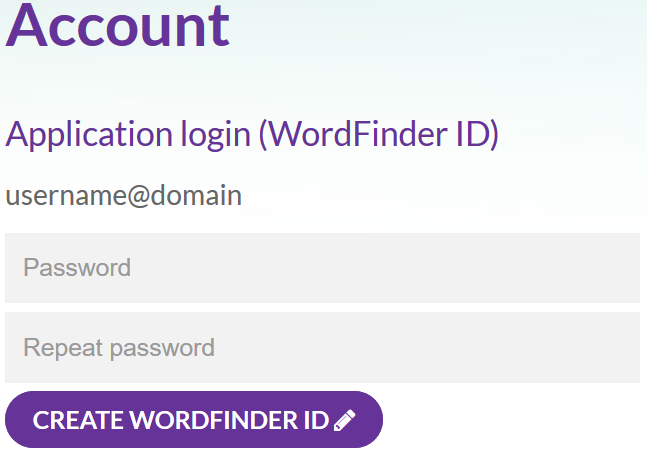647x450 pixels.
Task: Click the edit pencil glyph beside 'ID'
Action: pyautogui.click(x=345, y=420)
